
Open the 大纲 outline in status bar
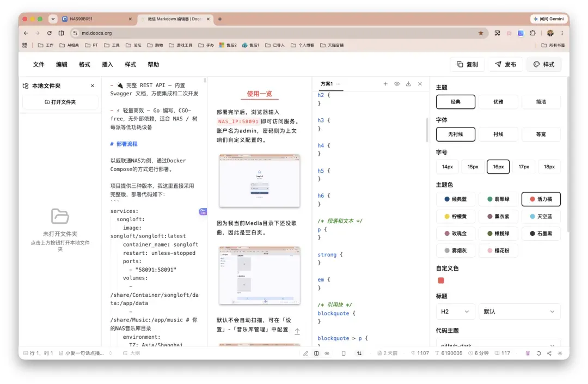[x=131, y=353]
